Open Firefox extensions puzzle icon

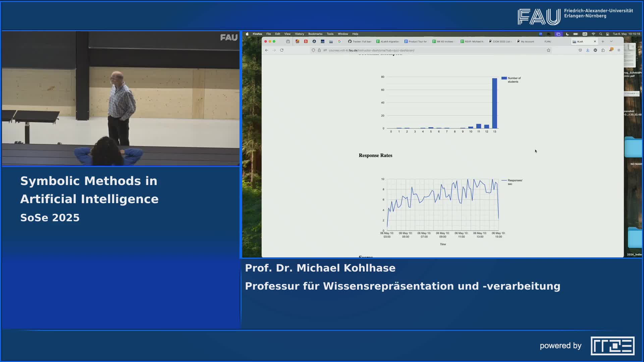(603, 50)
